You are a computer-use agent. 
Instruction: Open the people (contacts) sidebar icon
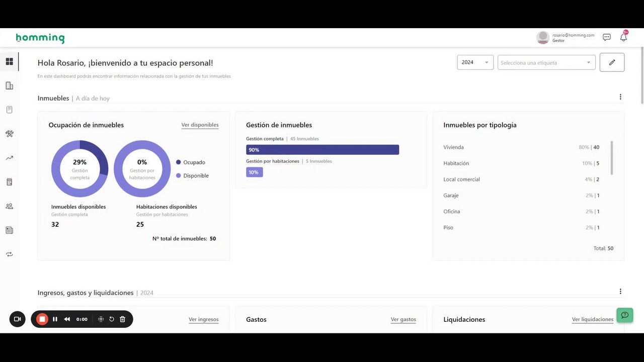pyautogui.click(x=9, y=206)
